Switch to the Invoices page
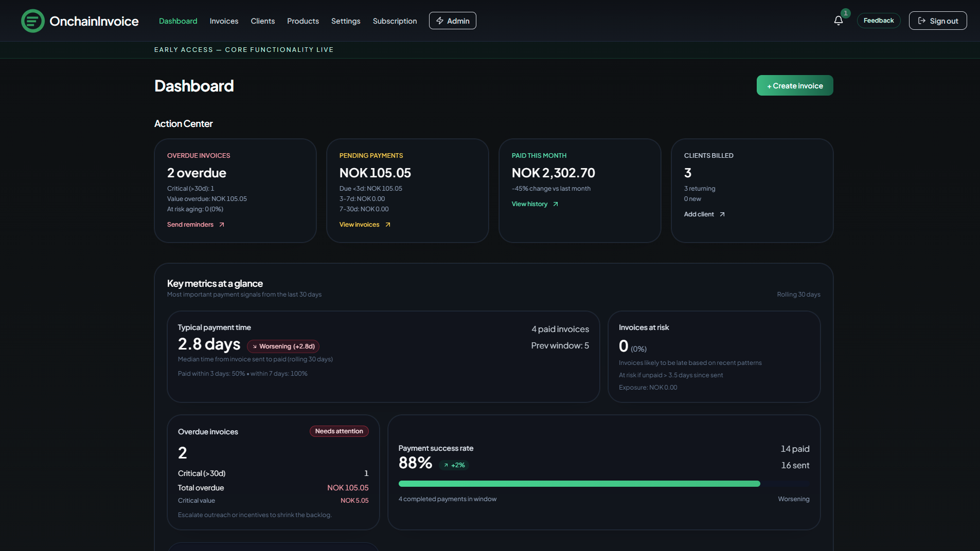980x551 pixels. (224, 21)
